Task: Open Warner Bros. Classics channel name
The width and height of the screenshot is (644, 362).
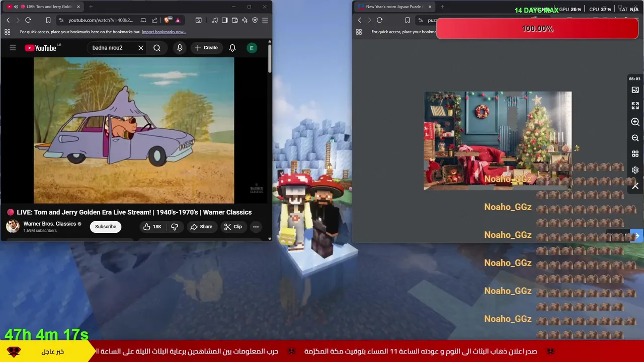Action: [49, 224]
